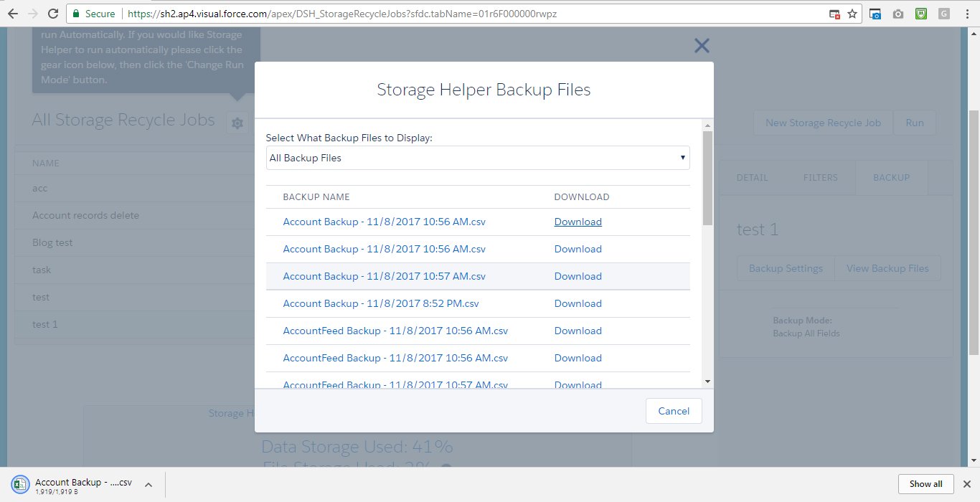980x502 pixels.
Task: Open Account Backup 11/8/2017 10:57 AM file
Action: click(x=384, y=276)
